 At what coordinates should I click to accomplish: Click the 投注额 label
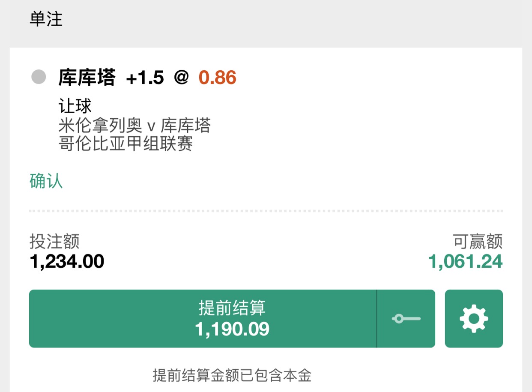(54, 242)
